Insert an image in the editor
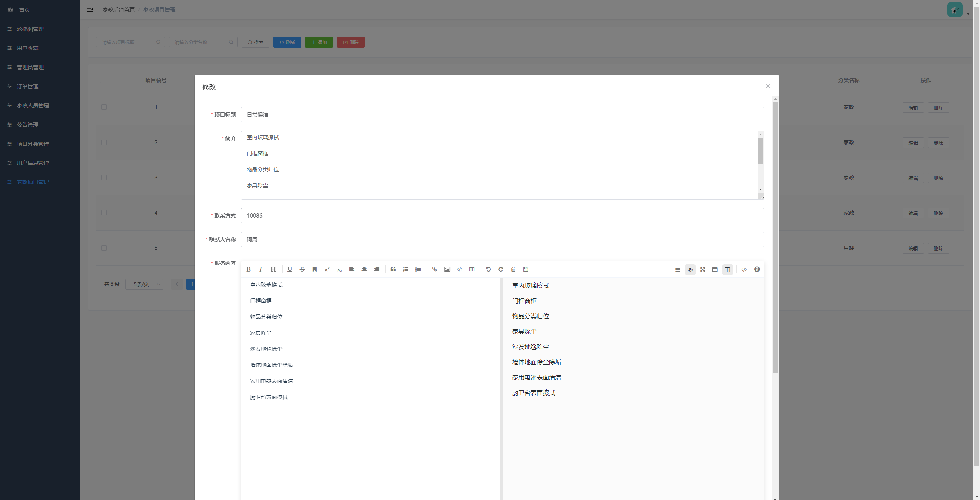 point(447,269)
